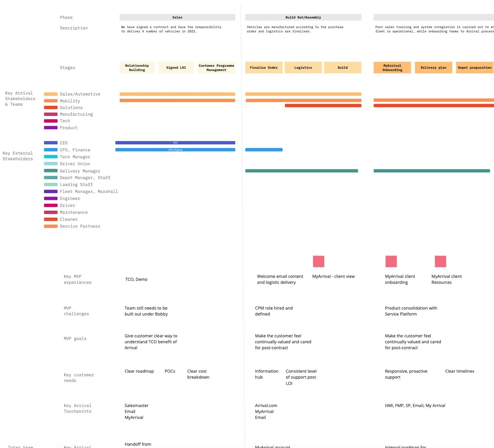Select 'Welcome email content and logistic delivery' text
Screen dimensions: 494x448
point(280,280)
